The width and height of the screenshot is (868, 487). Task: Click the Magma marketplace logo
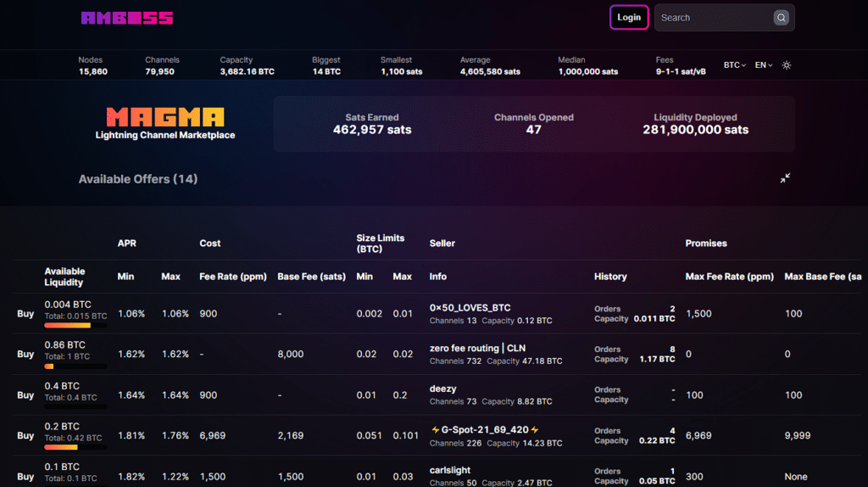[x=165, y=123]
